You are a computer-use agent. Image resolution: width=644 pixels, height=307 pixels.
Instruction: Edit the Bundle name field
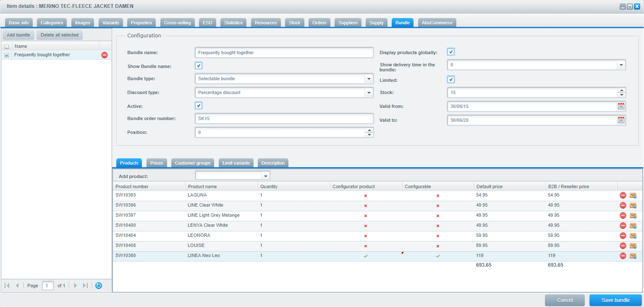(284, 52)
